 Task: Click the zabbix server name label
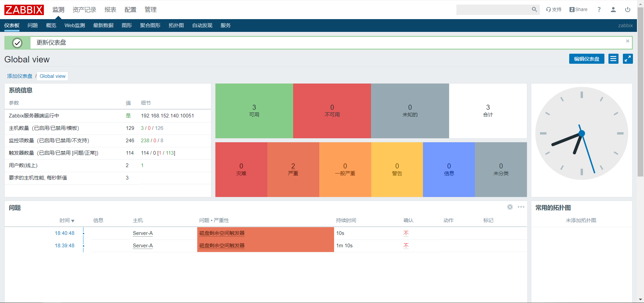[x=625, y=26]
